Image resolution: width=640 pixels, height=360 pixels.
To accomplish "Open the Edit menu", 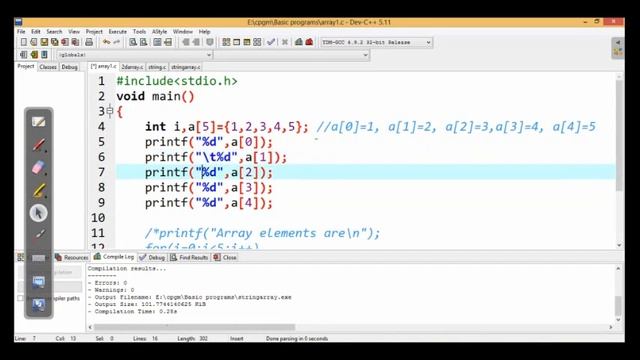I will tap(36, 31).
